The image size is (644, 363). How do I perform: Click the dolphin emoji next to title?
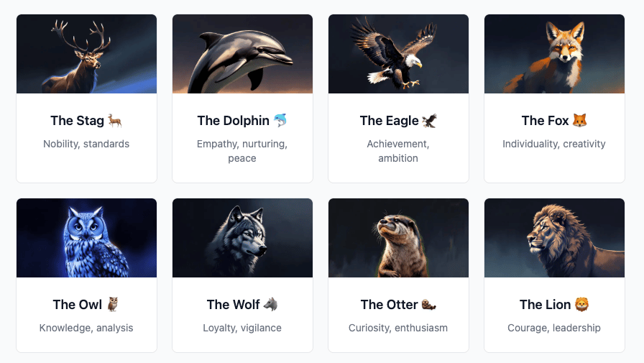click(x=280, y=121)
